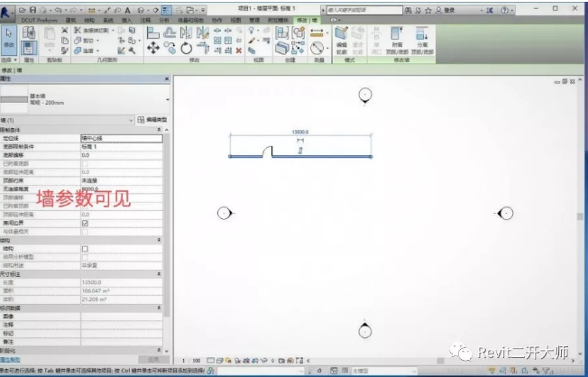
Task: Click the Properties panel vertical scrollbar
Action: tap(167, 225)
